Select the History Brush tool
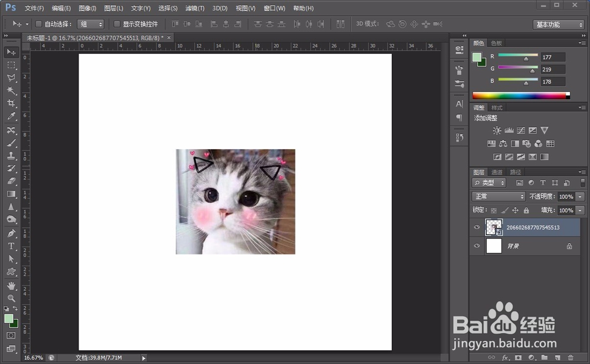 [x=11, y=168]
